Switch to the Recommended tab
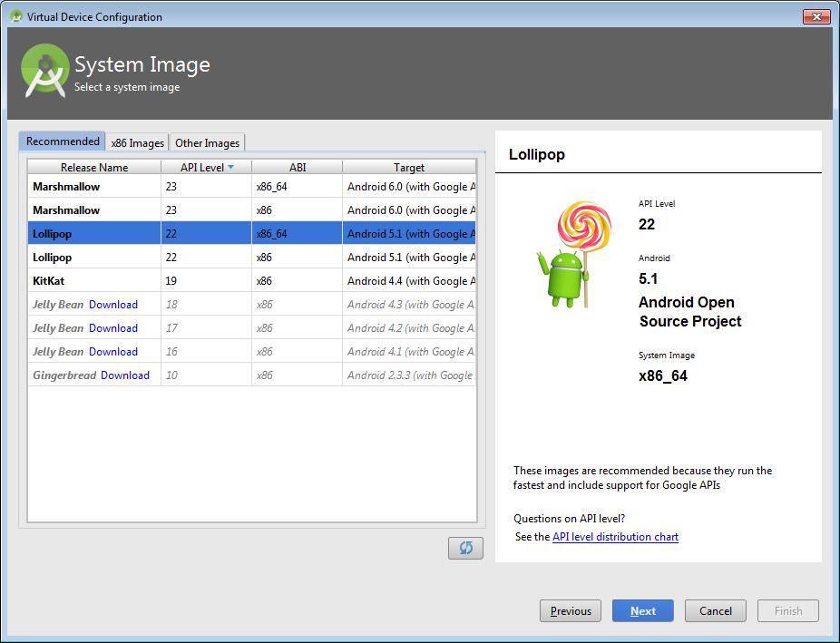840x643 pixels. 63,141
